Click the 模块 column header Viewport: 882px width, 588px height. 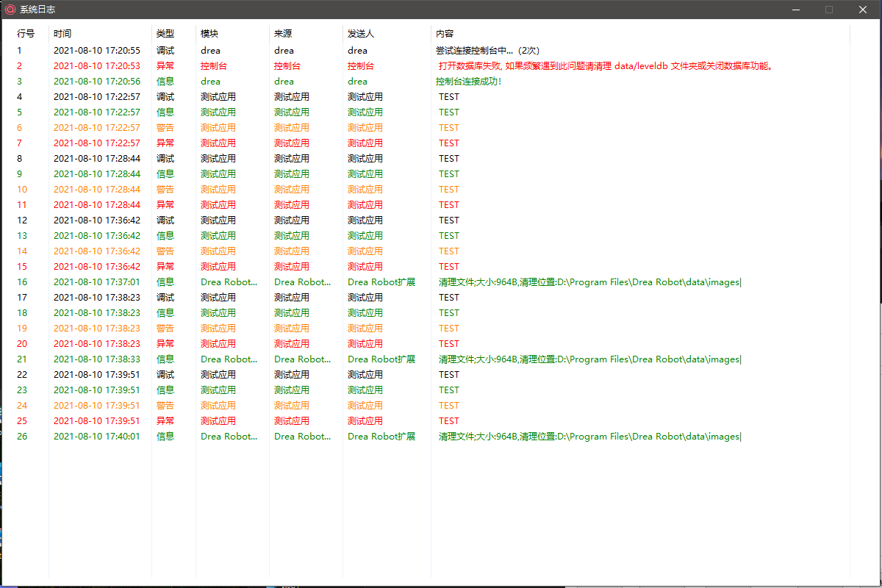209,34
